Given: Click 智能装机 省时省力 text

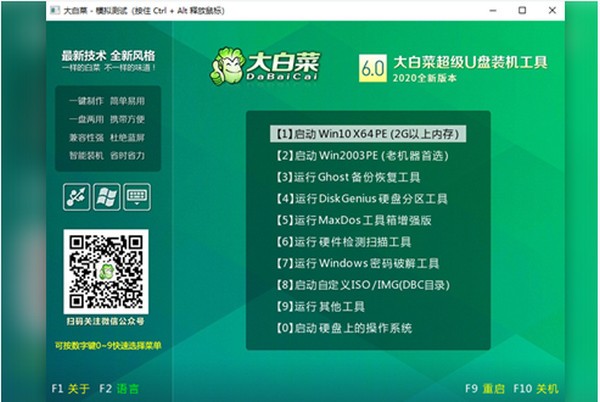Looking at the screenshot, I should [107, 156].
